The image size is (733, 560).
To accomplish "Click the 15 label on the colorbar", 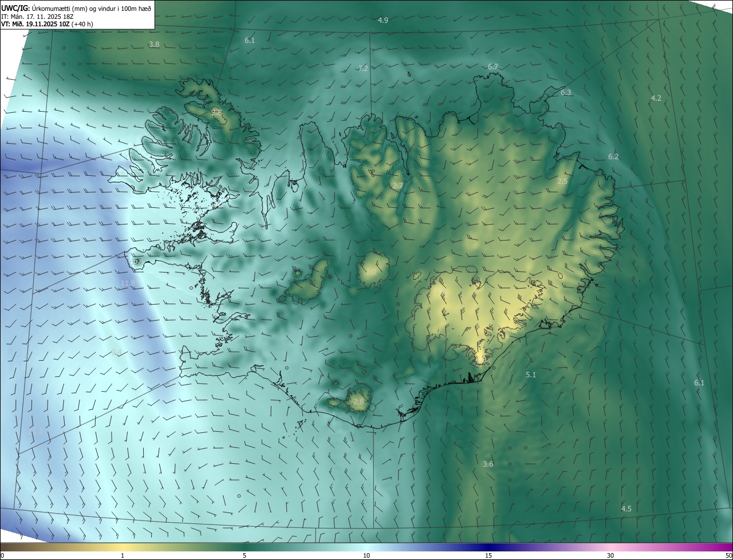I will (488, 556).
